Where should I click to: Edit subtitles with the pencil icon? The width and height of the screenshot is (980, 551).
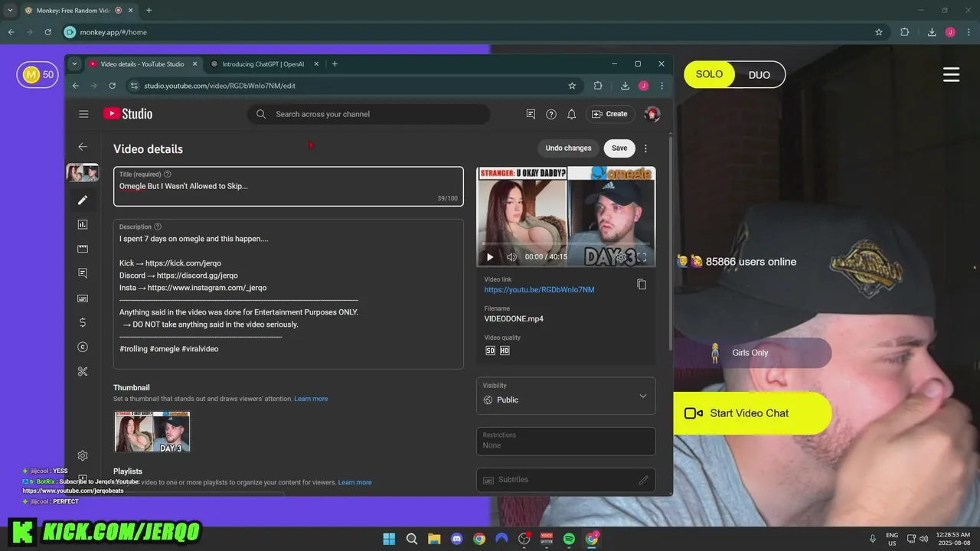coord(643,480)
